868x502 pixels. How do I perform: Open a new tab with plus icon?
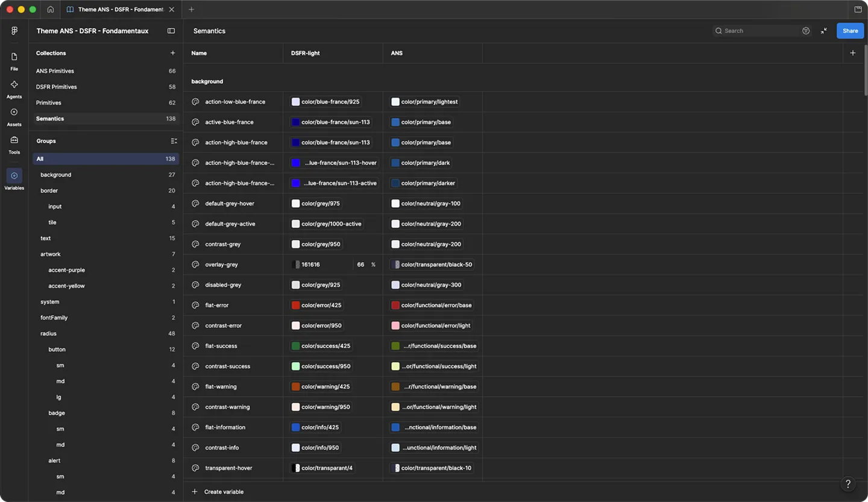[x=191, y=10]
